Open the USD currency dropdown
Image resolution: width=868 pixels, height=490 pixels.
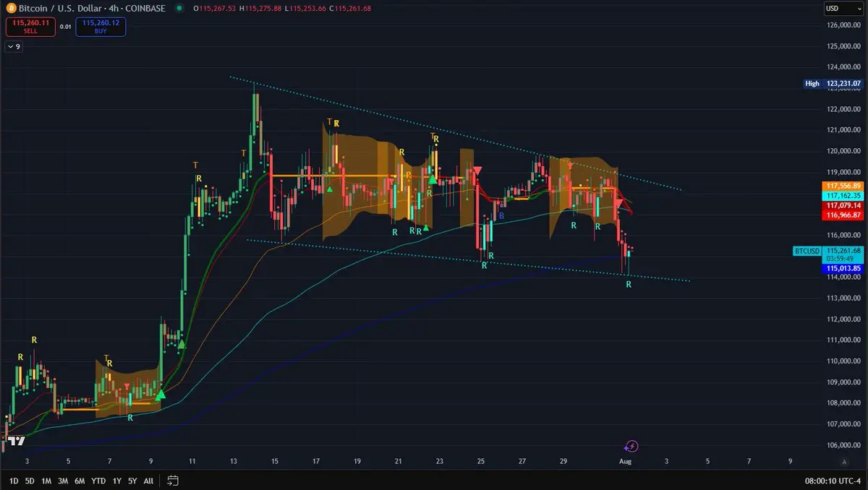843,9
